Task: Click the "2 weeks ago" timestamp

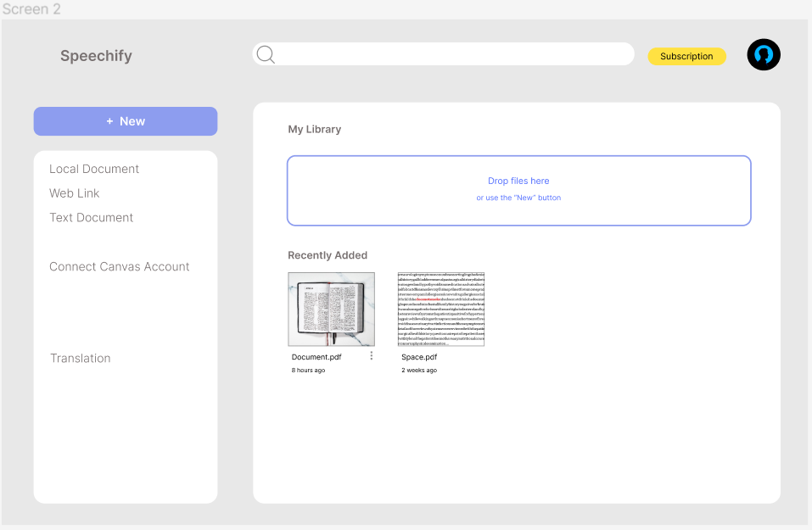Action: pos(419,370)
